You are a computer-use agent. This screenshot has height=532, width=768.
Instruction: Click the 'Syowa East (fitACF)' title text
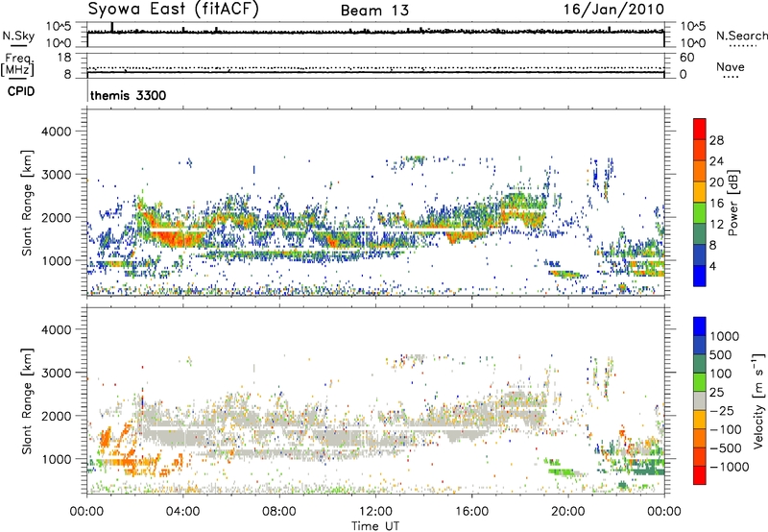(173, 10)
